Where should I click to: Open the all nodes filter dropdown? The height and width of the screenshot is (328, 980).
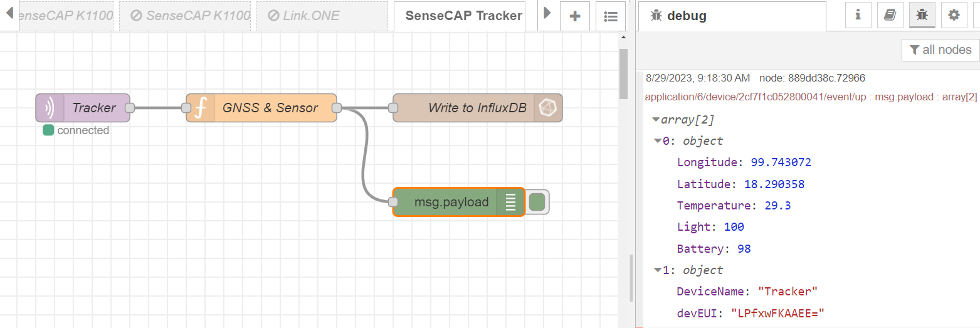click(940, 50)
